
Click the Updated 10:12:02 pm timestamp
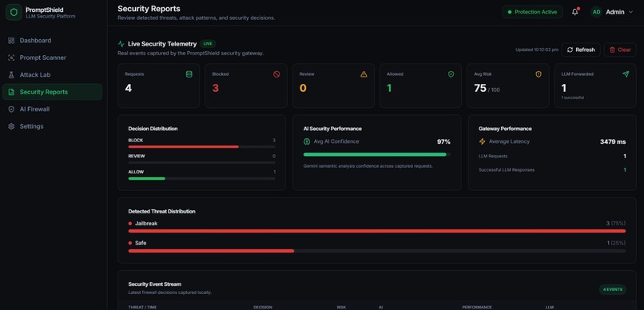537,50
